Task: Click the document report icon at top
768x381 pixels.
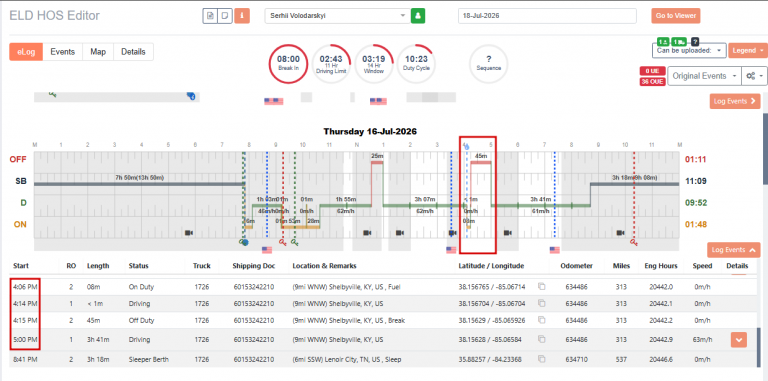Action: [x=210, y=16]
